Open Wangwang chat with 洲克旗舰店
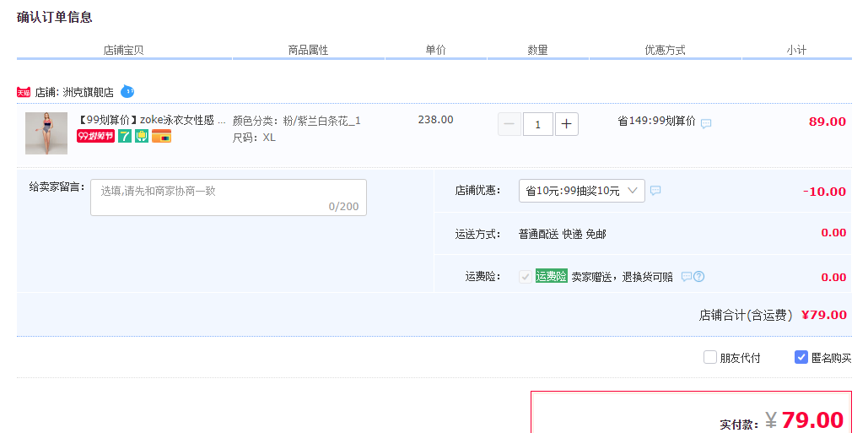Image resolution: width=868 pixels, height=433 pixels. [127, 91]
